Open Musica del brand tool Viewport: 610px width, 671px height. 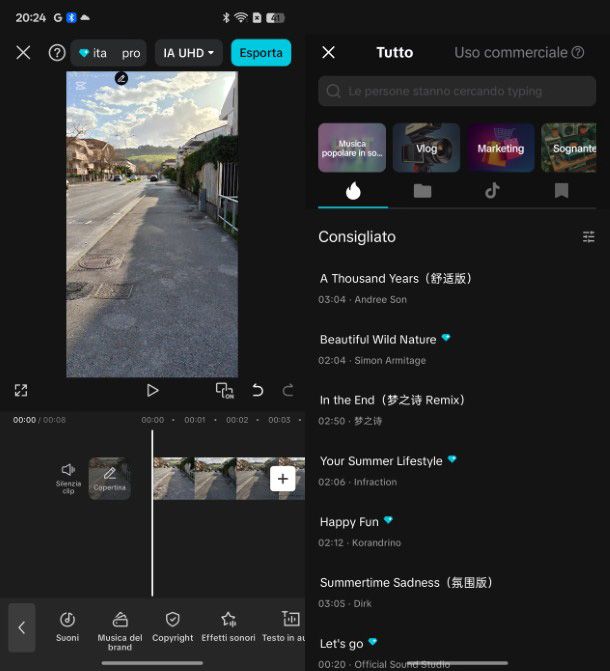coord(120,626)
